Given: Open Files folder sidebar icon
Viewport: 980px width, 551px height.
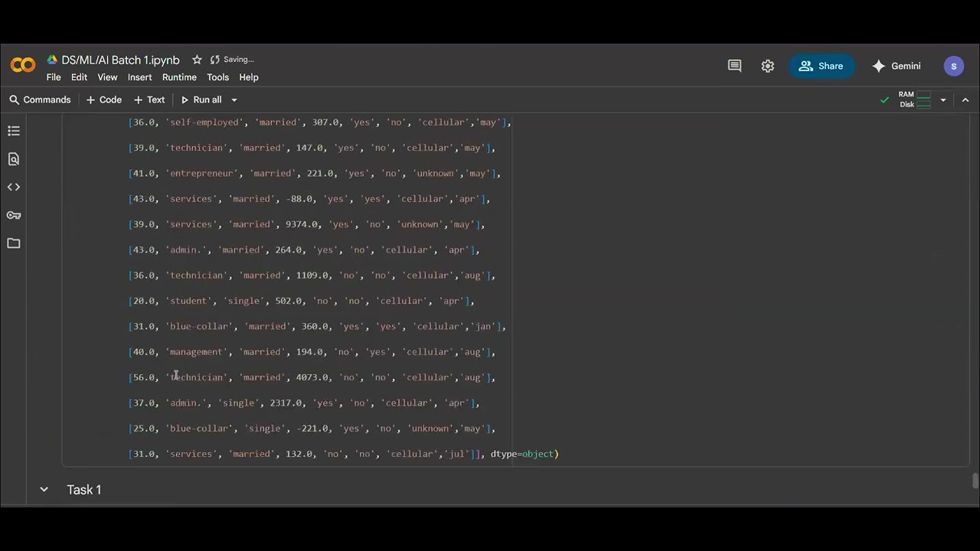Looking at the screenshot, I should 14,243.
